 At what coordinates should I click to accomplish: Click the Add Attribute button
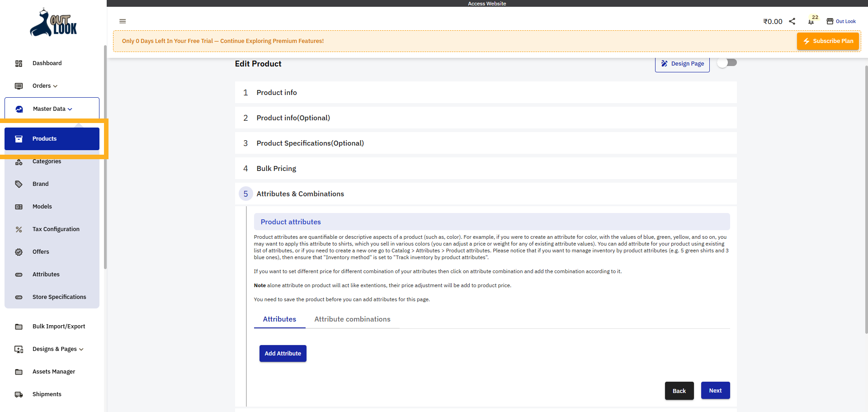[x=283, y=354]
